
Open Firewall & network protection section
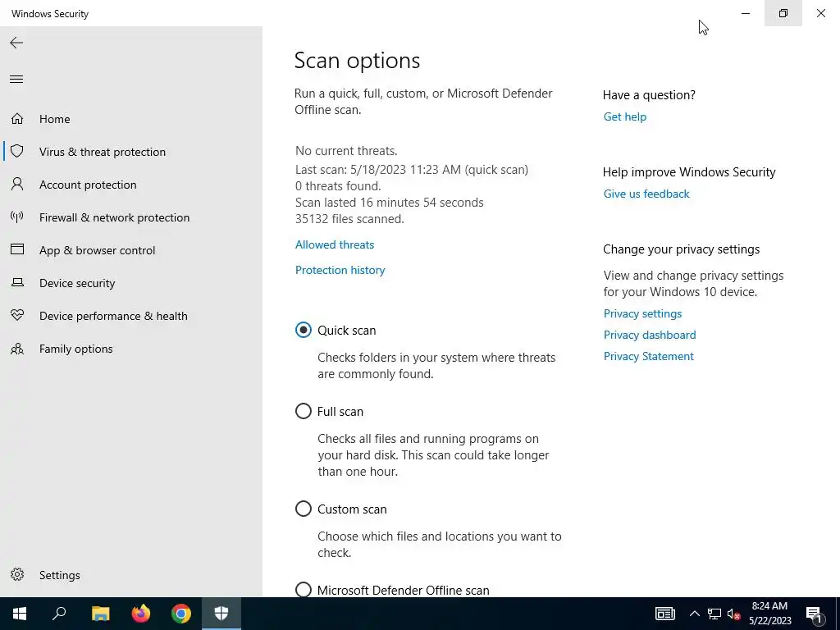point(114,217)
